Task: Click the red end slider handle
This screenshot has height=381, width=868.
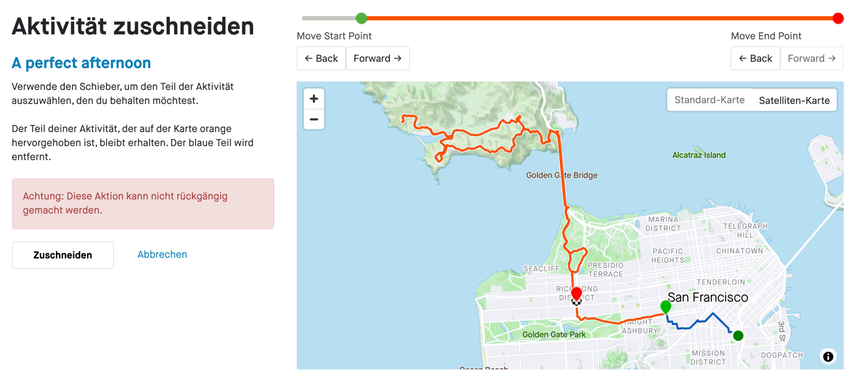Action: point(838,18)
